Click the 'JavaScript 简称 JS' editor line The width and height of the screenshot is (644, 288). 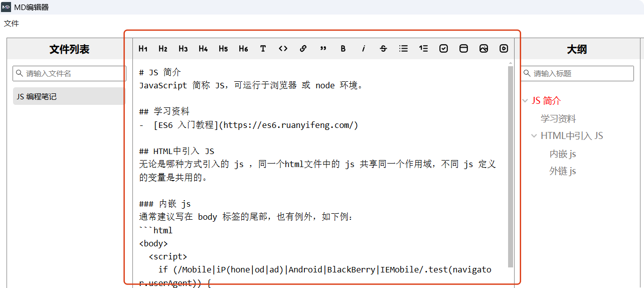click(x=251, y=85)
